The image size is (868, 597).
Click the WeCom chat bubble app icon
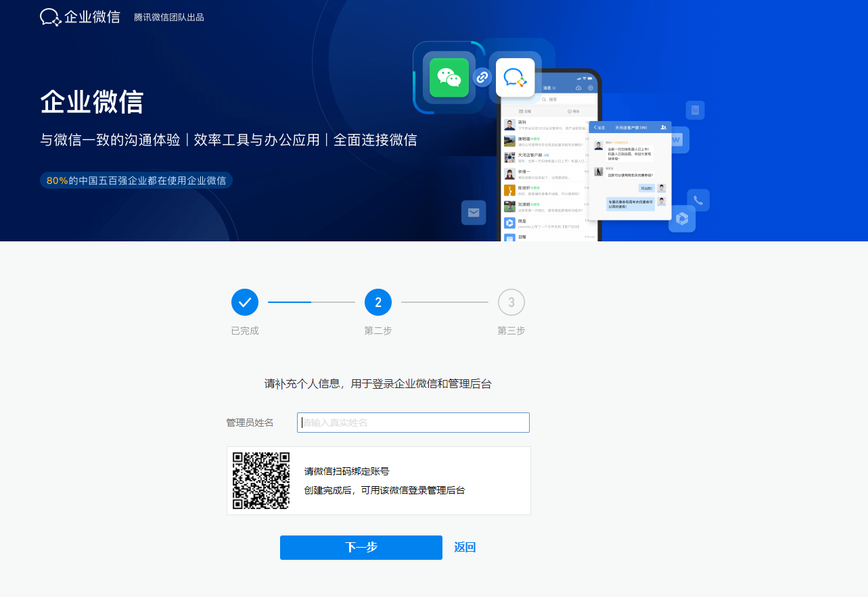click(515, 78)
